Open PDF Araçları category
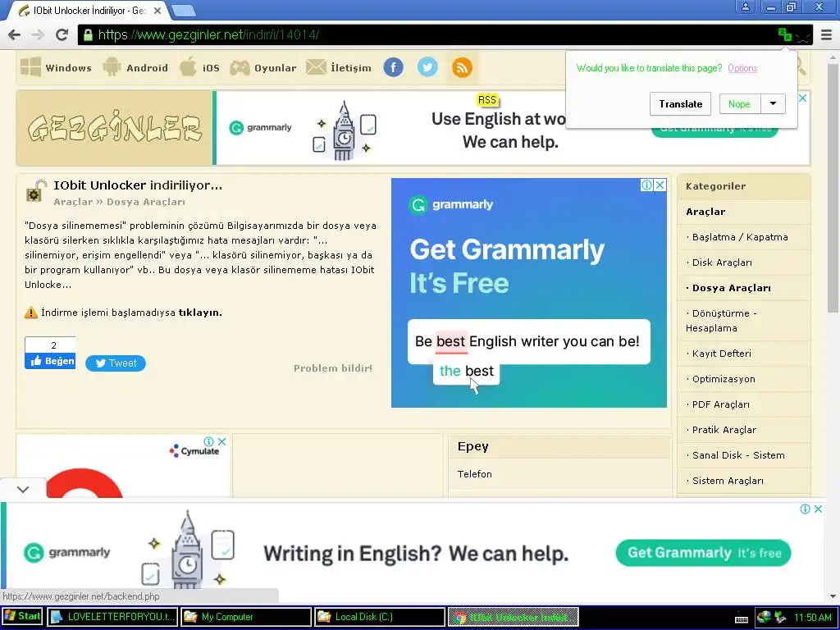Screen dimensions: 840x630 720,404
